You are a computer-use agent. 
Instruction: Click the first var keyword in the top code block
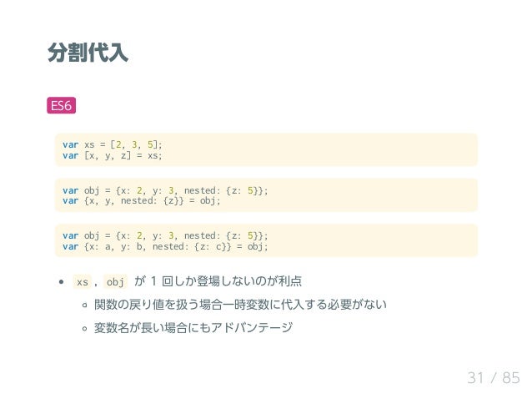70,144
